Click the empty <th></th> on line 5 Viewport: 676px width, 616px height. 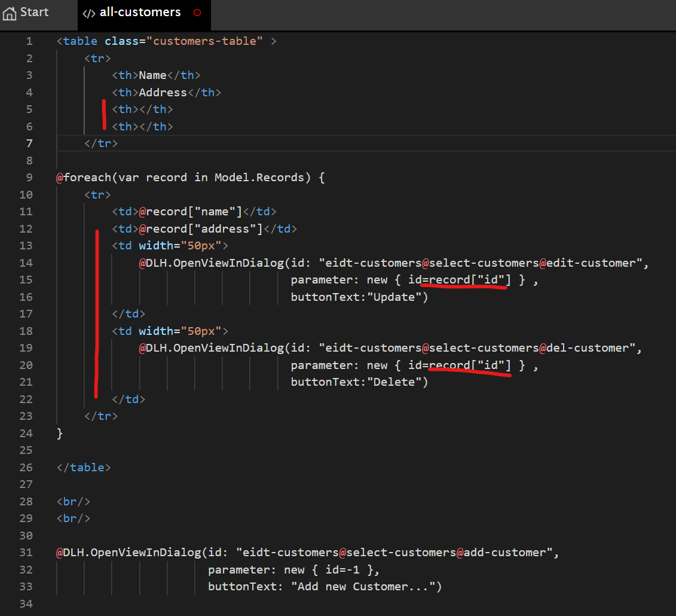tap(142, 109)
